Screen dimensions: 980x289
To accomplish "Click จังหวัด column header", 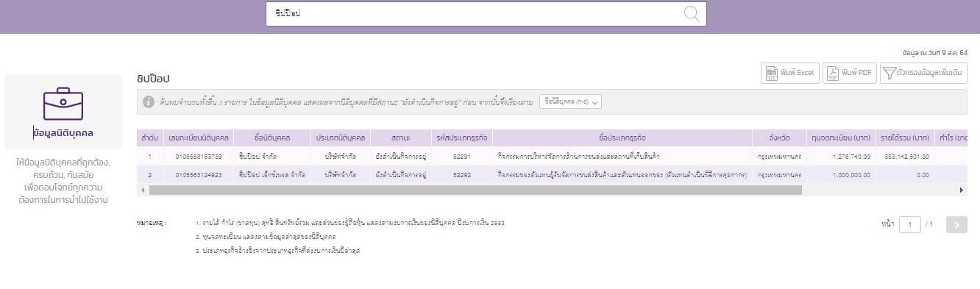I will [779, 138].
